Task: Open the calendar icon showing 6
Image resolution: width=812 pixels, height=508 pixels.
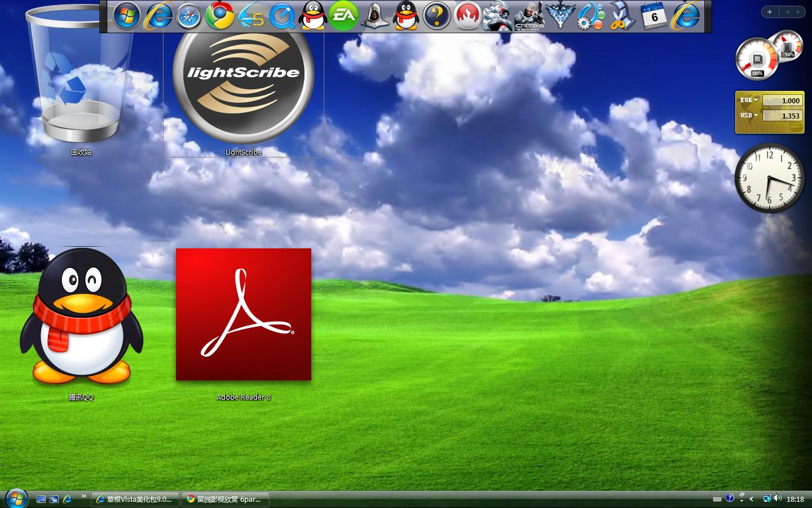Action: tap(653, 15)
